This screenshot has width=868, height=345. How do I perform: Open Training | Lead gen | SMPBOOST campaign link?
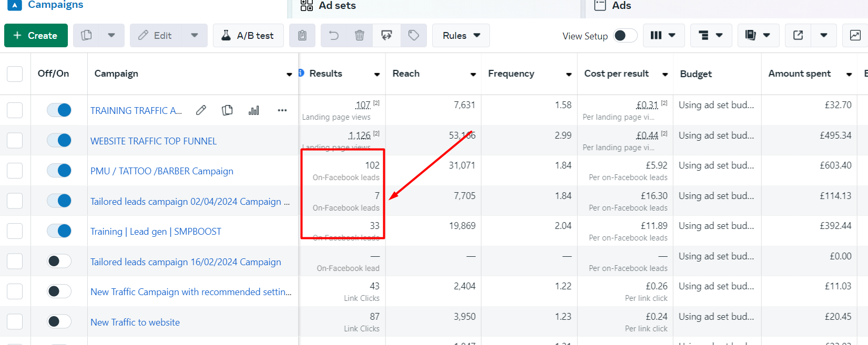coord(156,232)
